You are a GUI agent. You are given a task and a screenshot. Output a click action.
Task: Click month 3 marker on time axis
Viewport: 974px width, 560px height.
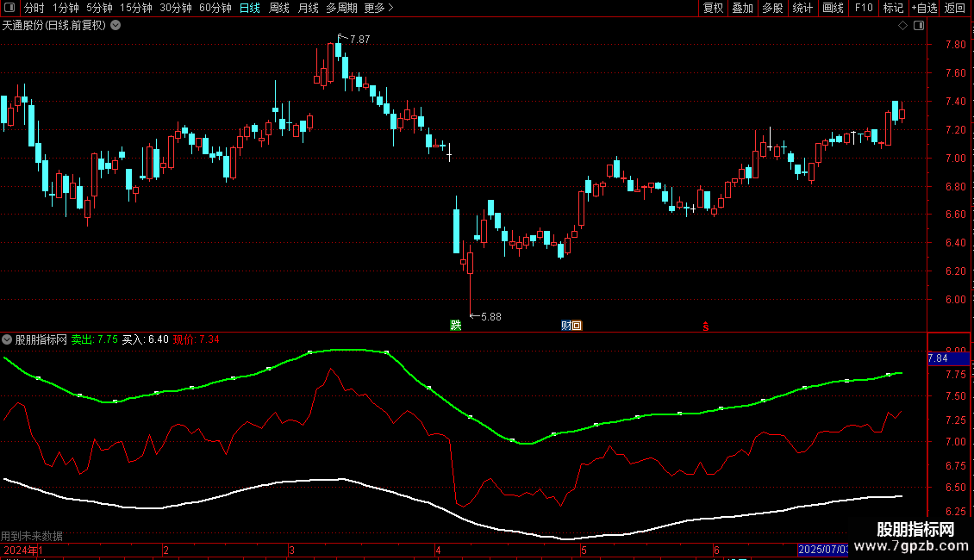291,550
